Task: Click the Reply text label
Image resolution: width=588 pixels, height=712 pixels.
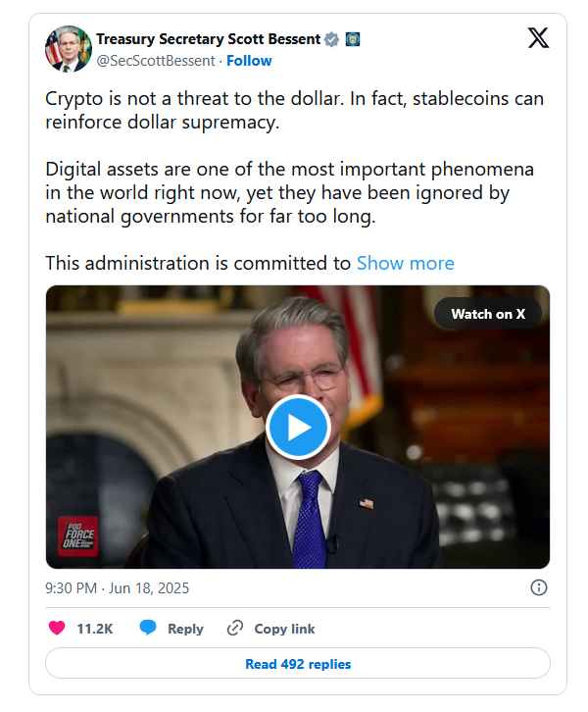Action: click(185, 629)
